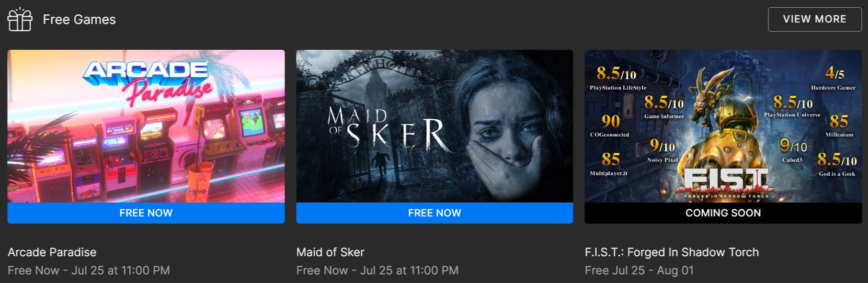Open the Arcade Paradise title link
Image resolution: width=868 pixels, height=283 pixels.
52,252
